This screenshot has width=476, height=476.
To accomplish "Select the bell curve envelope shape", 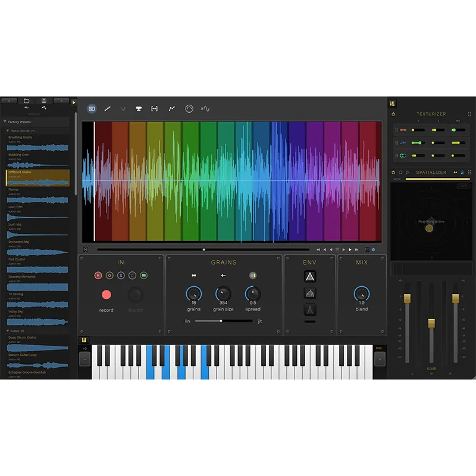I will [309, 309].
